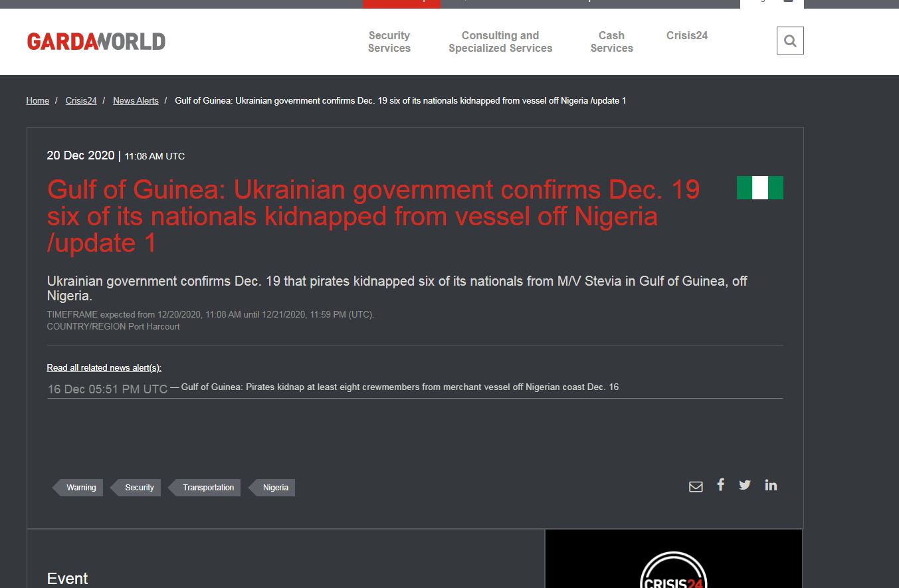The width and height of the screenshot is (899, 588).
Task: Open the Crisis24 breadcrumb link
Action: pos(81,101)
